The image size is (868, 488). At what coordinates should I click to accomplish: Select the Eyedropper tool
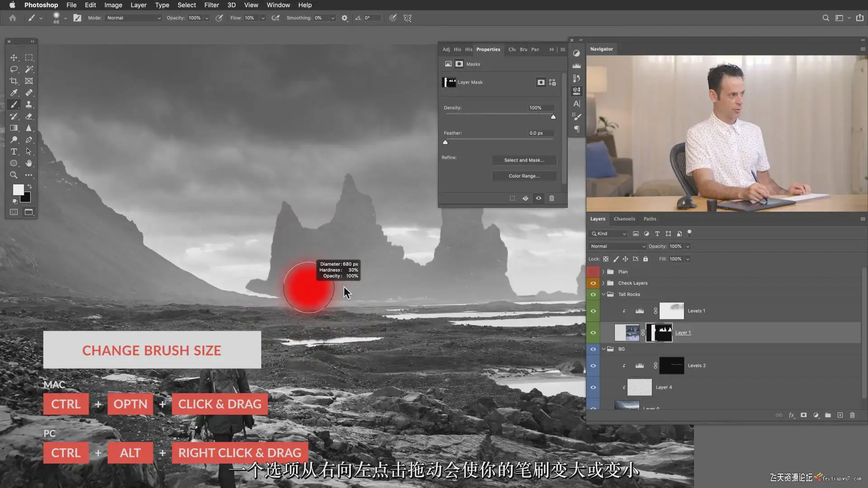[x=14, y=93]
